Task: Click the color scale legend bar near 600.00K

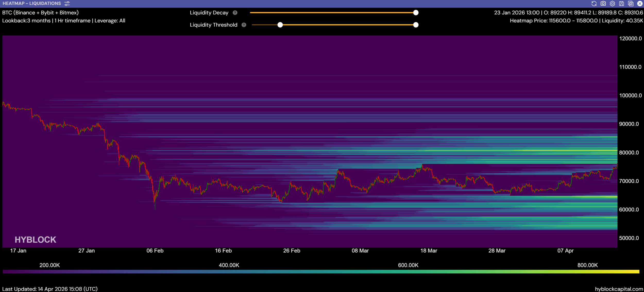Action: [408, 272]
